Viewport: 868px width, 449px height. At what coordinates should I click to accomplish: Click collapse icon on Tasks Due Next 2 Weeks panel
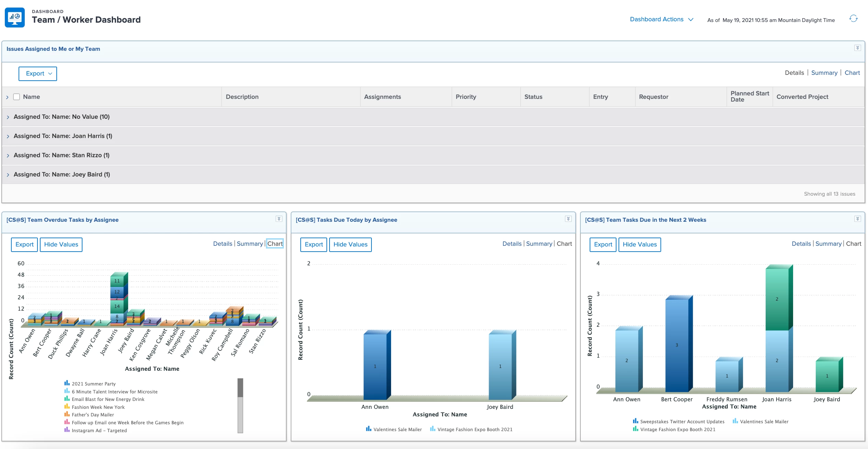[x=858, y=219]
